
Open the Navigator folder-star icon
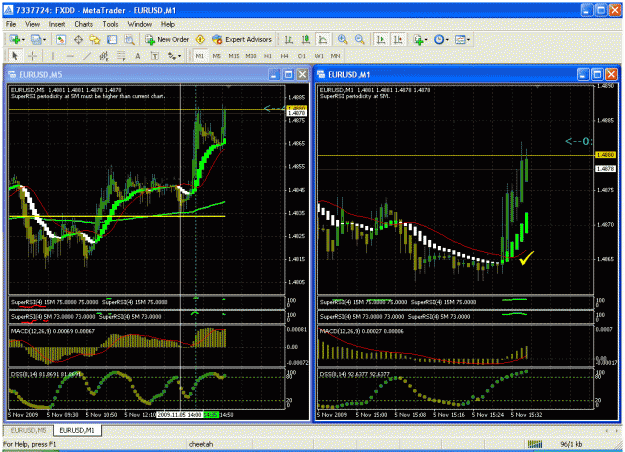[x=95, y=39]
